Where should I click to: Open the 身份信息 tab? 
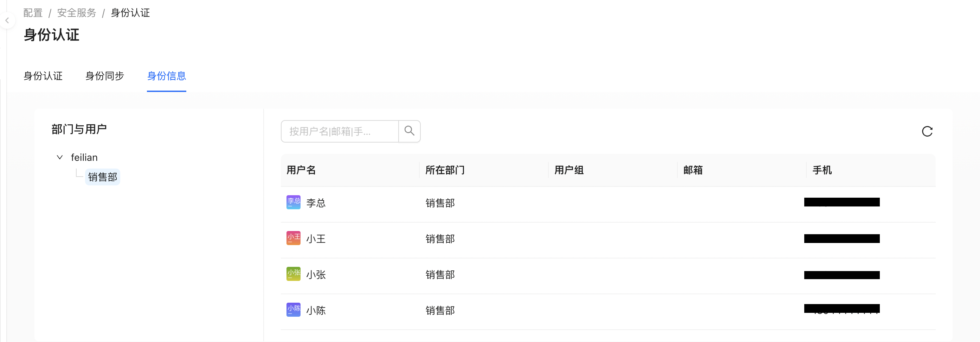(167, 76)
